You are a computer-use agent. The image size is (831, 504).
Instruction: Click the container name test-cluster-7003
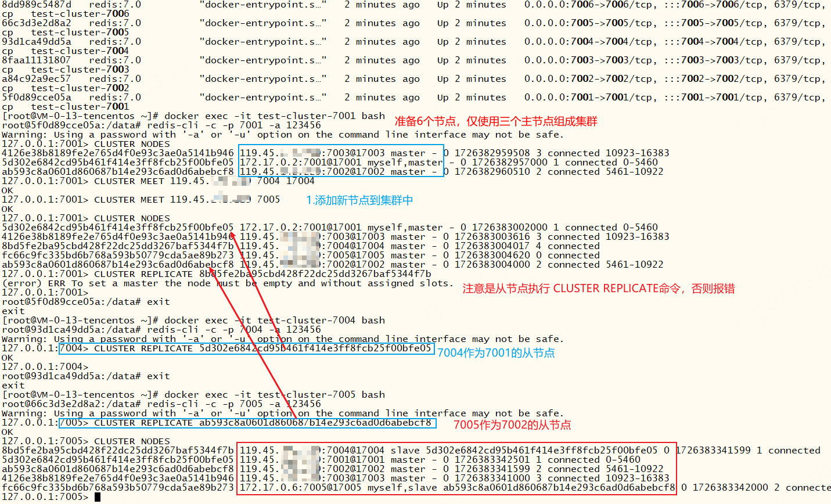(80, 70)
